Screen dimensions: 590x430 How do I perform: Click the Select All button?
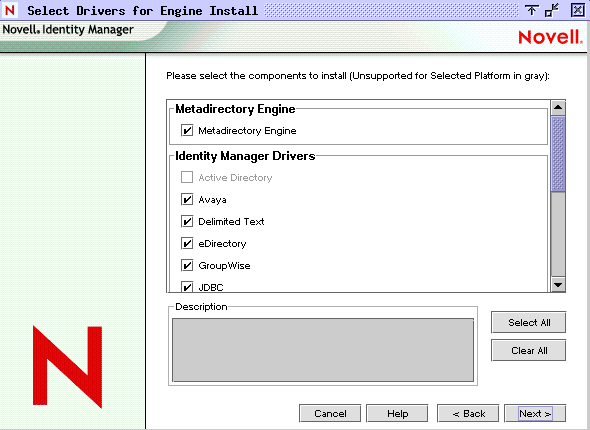point(528,322)
